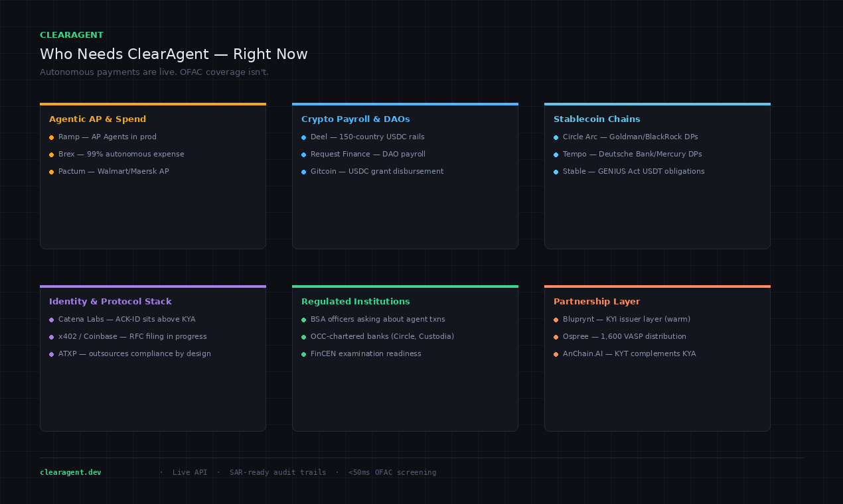Toggle the Brex autonomous expense entry
Image resolution: width=843 pixels, height=504 pixels.
pos(121,154)
